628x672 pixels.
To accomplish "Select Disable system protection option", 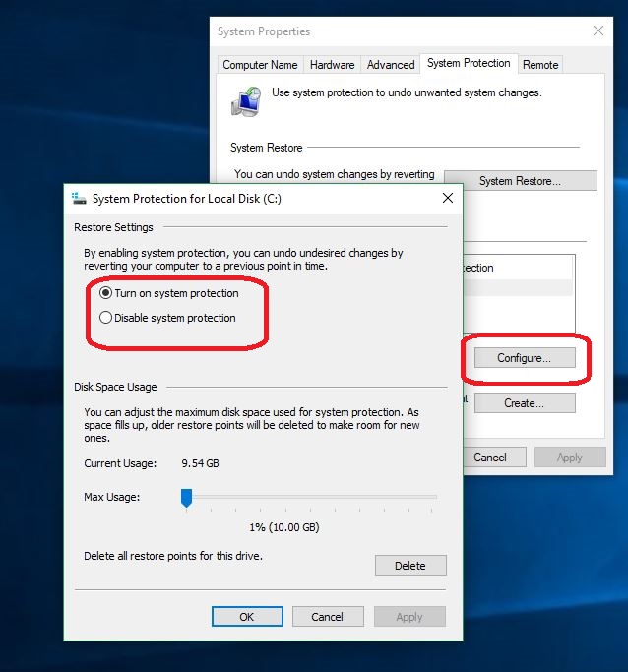I will 106,318.
